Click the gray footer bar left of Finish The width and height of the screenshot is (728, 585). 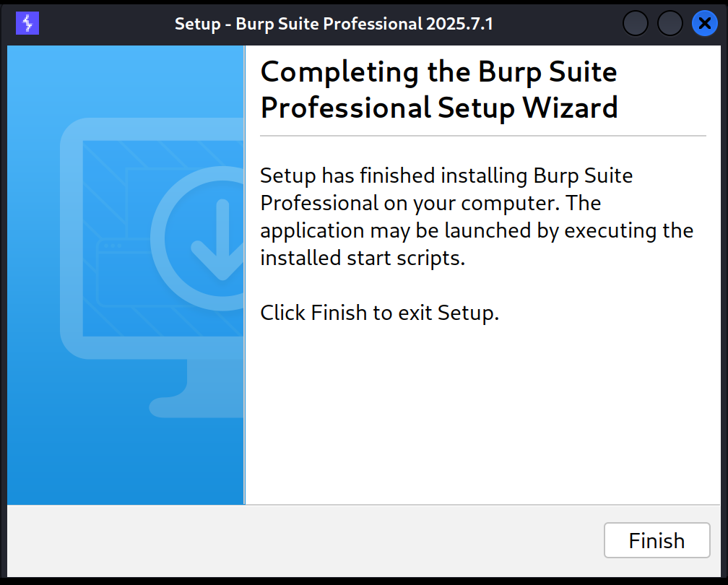click(289, 540)
